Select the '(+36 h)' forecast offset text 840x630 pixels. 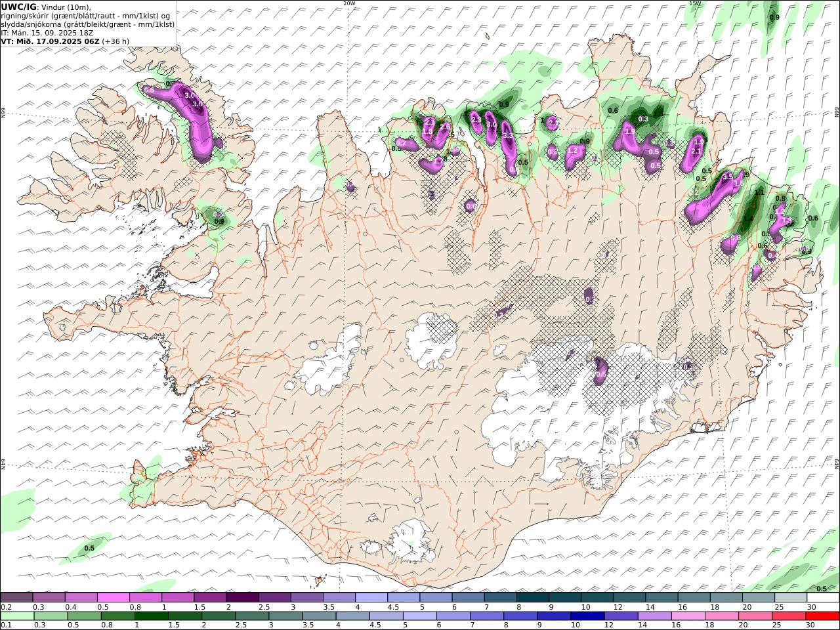click(116, 41)
